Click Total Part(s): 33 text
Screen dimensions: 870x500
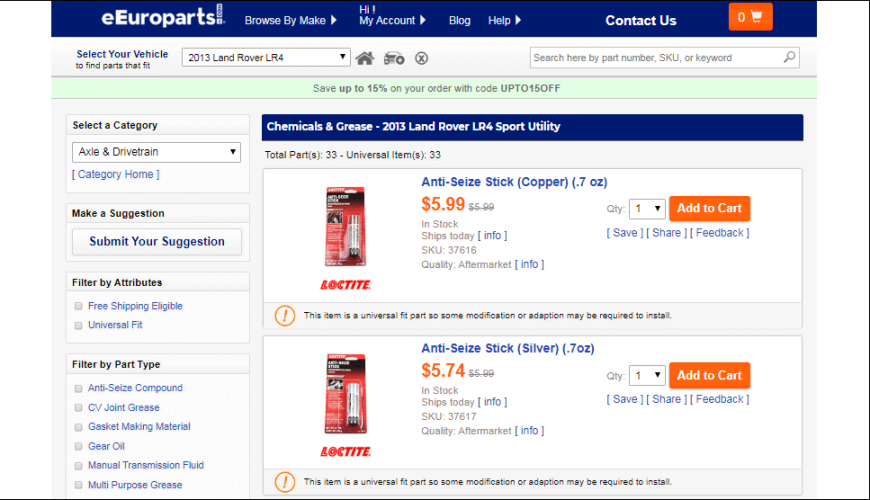click(301, 155)
